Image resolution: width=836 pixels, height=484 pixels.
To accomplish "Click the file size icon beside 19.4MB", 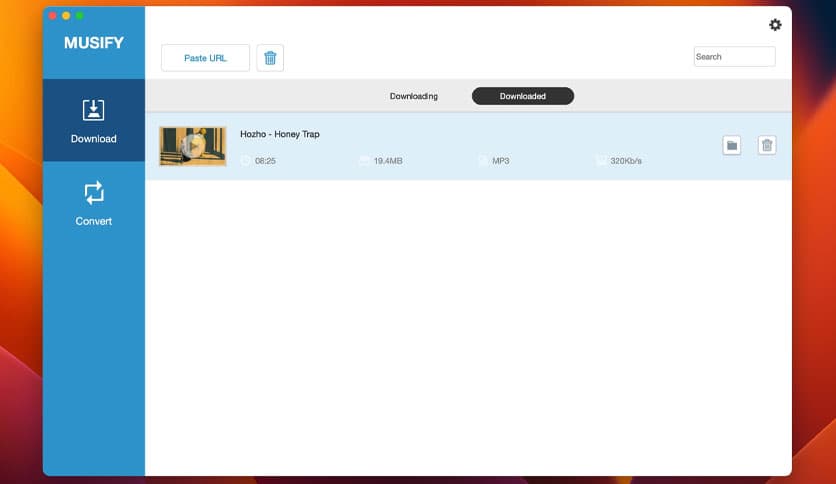I will 364,160.
